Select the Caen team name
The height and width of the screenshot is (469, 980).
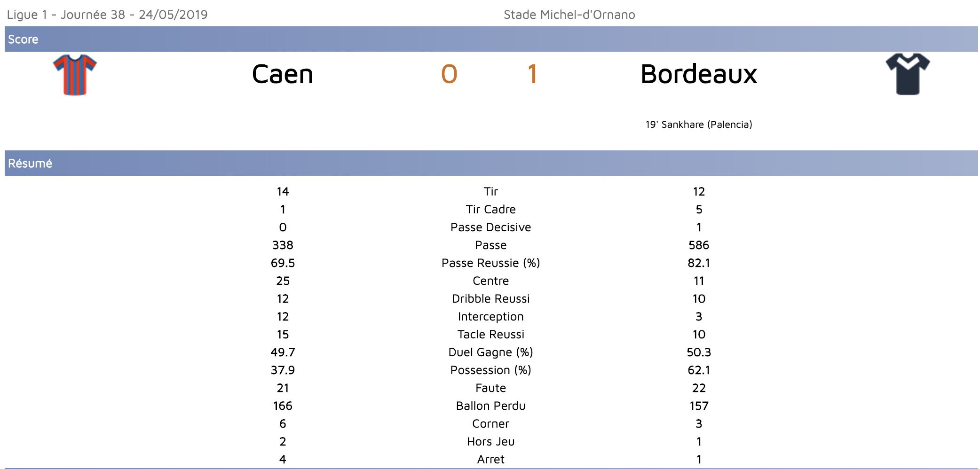pyautogui.click(x=282, y=74)
